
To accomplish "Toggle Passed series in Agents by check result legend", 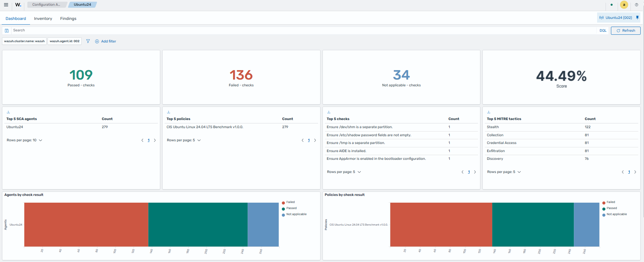I will pos(289,208).
